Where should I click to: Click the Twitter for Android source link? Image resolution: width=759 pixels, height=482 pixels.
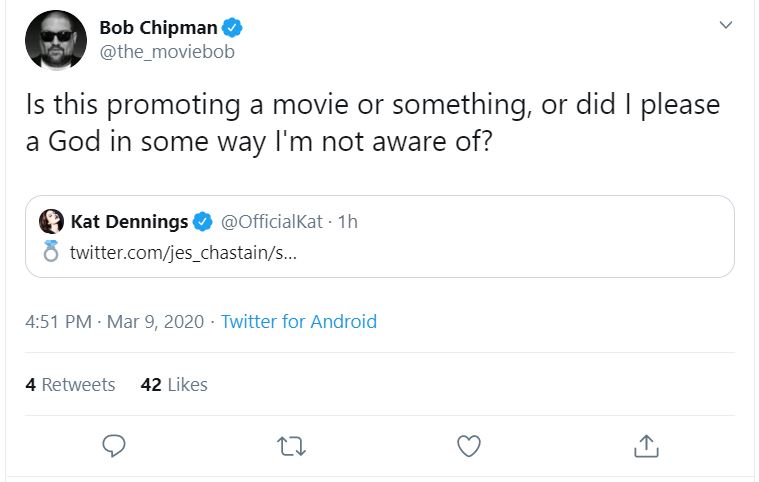[x=298, y=322]
